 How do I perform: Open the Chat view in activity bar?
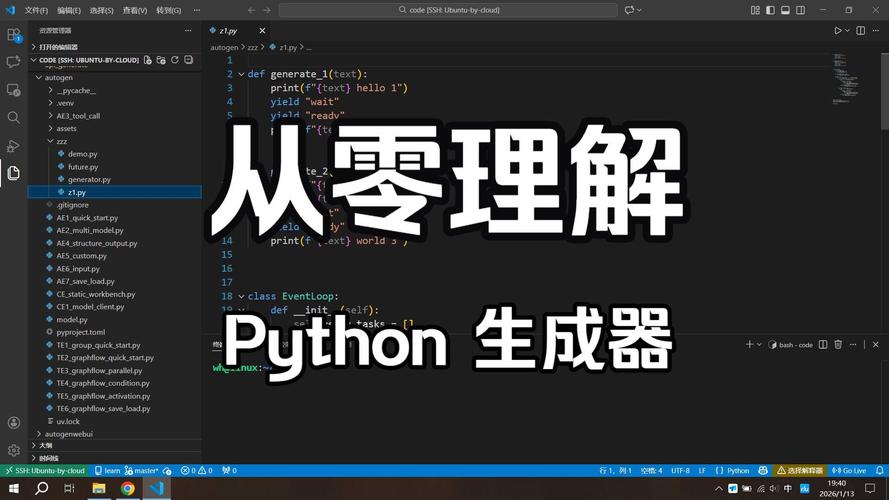pyautogui.click(x=14, y=62)
